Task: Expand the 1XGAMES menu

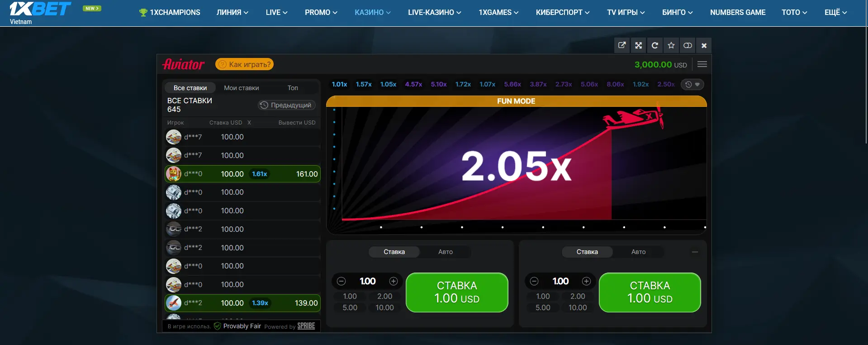Action: click(x=499, y=13)
